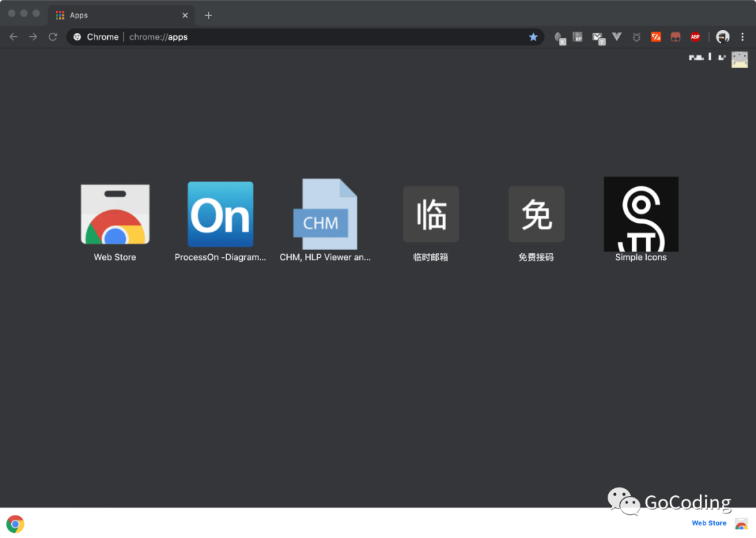Click the Chrome site info icon

pyautogui.click(x=77, y=36)
